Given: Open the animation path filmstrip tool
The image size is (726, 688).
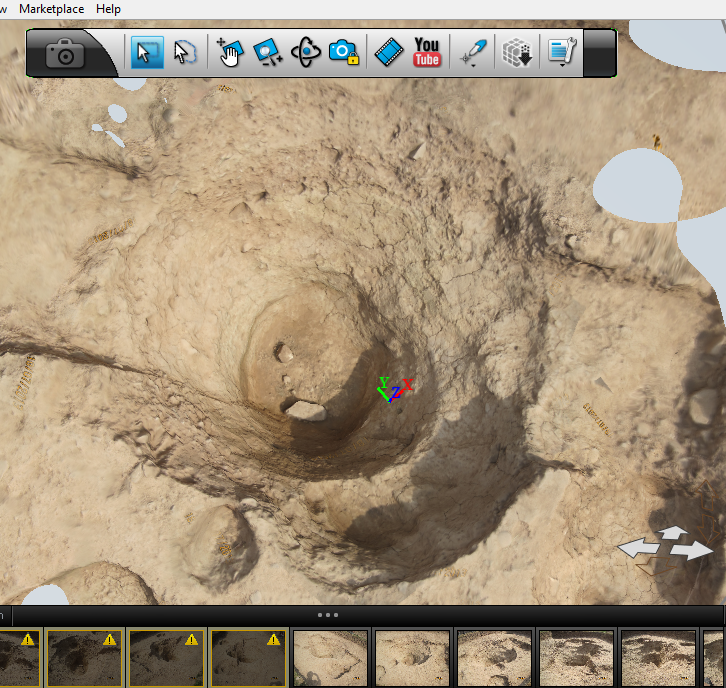Looking at the screenshot, I should 387,52.
